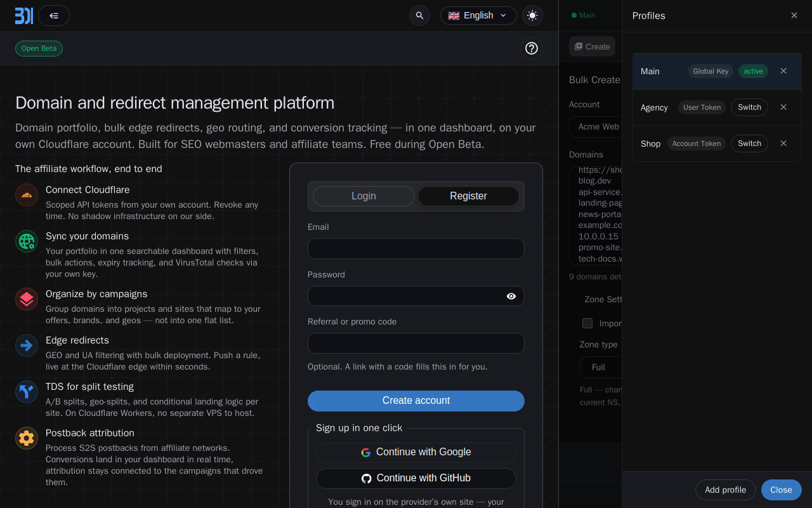Click the Referral or promo code field
Image resolution: width=812 pixels, height=508 pixels.
point(416,344)
